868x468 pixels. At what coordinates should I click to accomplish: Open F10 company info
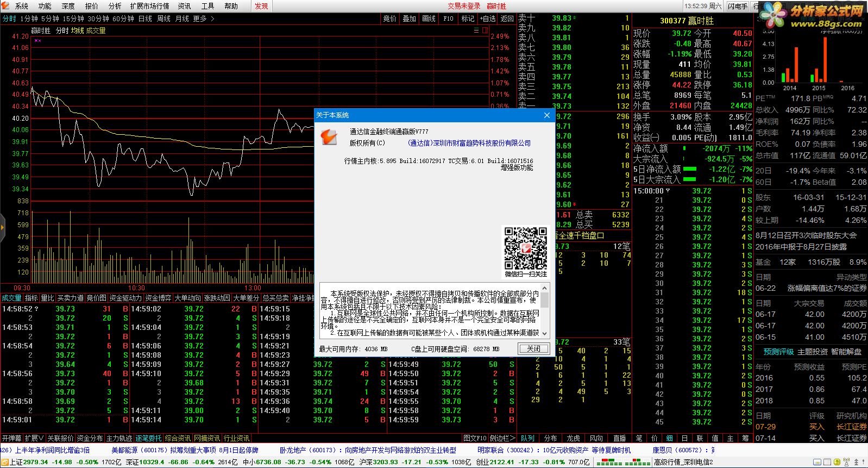tap(449, 18)
